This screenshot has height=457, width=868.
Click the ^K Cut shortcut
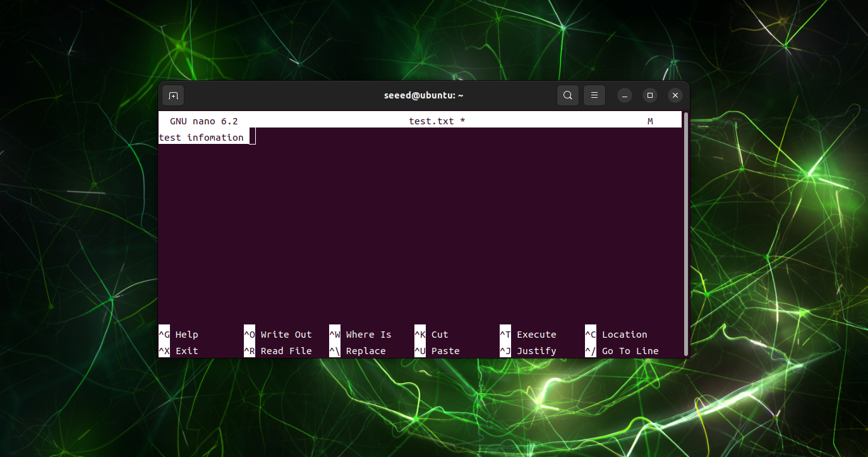coord(431,335)
